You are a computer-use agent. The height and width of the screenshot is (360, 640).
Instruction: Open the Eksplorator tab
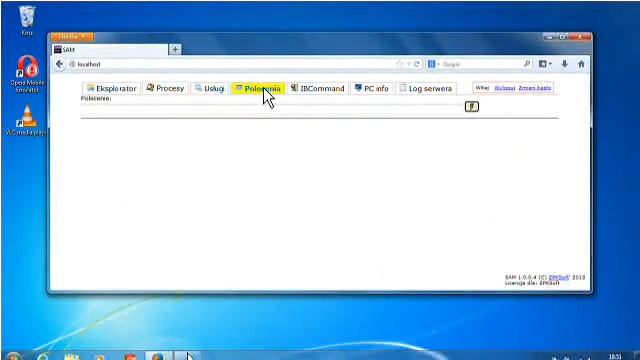pyautogui.click(x=111, y=88)
